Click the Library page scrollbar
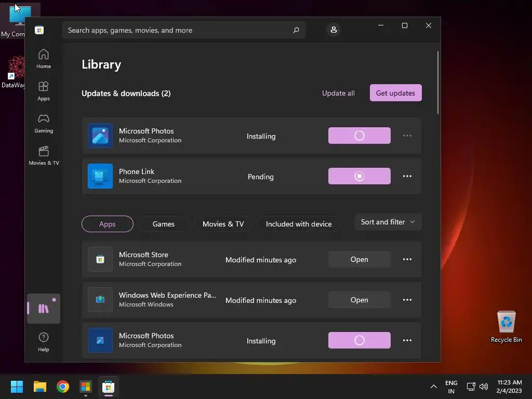This screenshot has width=532, height=399. 437,83
